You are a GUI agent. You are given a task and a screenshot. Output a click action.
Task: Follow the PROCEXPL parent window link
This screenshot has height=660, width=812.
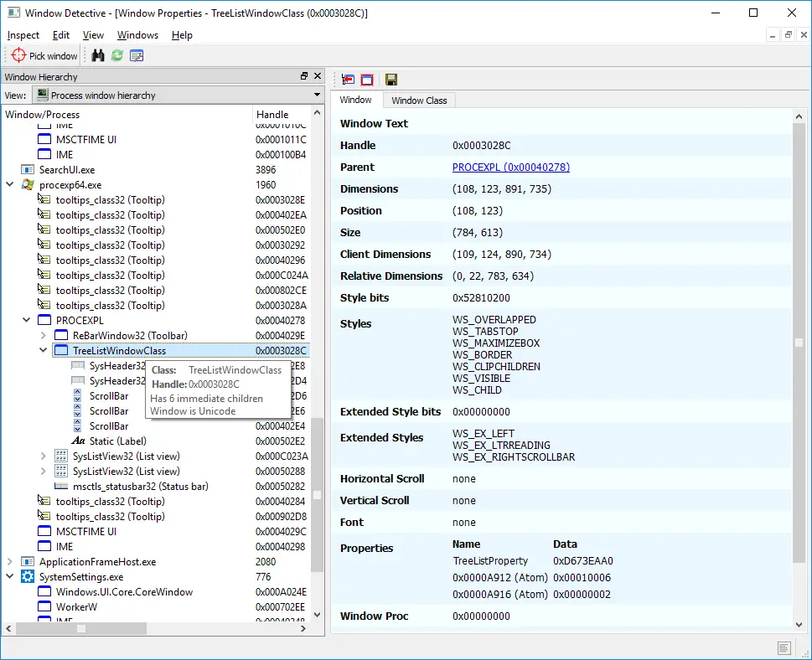point(510,168)
